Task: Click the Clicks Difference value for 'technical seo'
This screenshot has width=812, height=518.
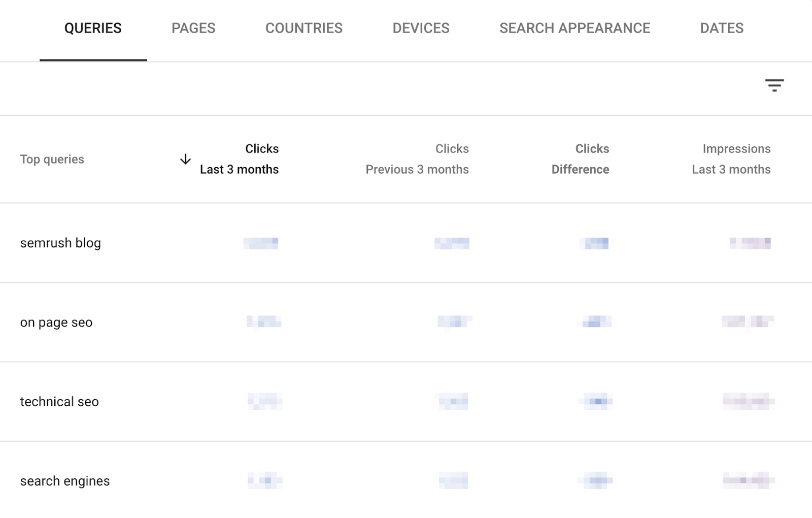Action: pos(595,401)
